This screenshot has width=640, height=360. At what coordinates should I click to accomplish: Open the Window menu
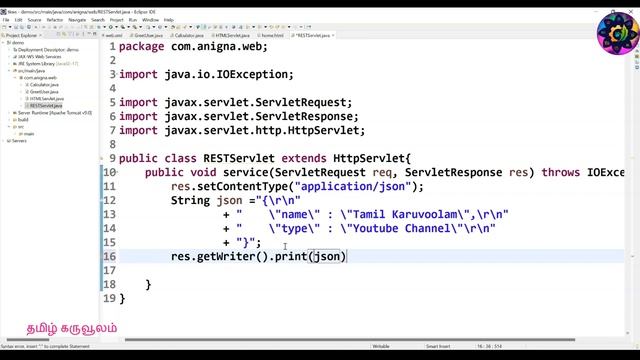(x=150, y=20)
